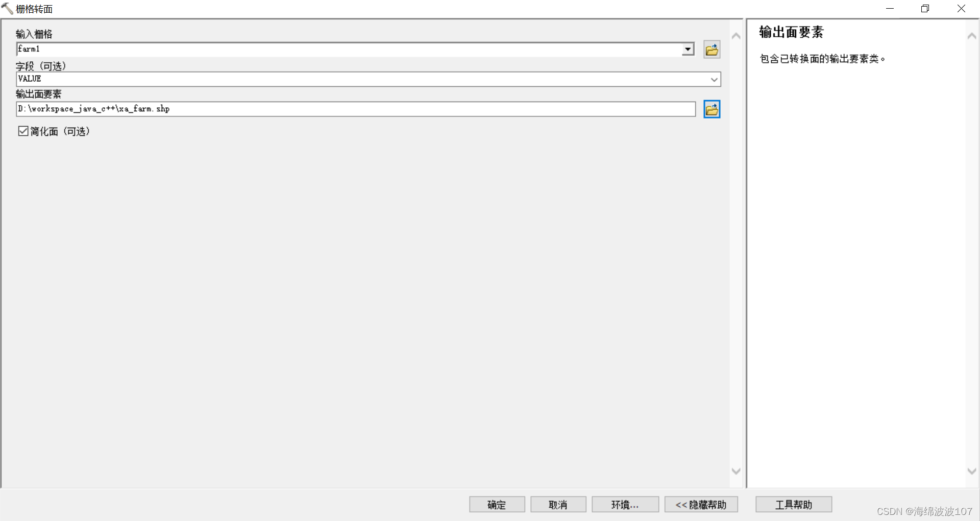Minimize the 栅格转面 window
The image size is (980, 521).
(890, 9)
